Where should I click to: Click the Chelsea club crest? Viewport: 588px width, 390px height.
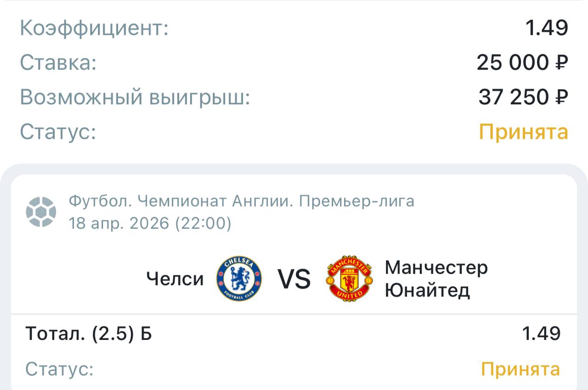coord(239,279)
